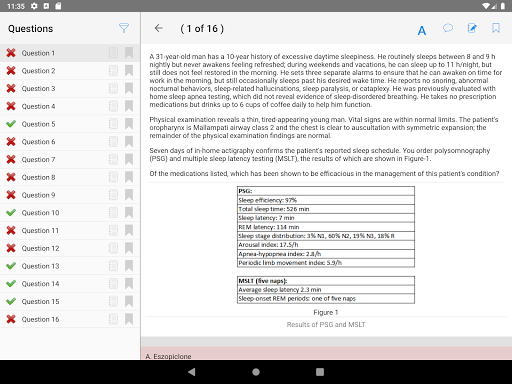Open the note icon for Question 13

pos(113,266)
